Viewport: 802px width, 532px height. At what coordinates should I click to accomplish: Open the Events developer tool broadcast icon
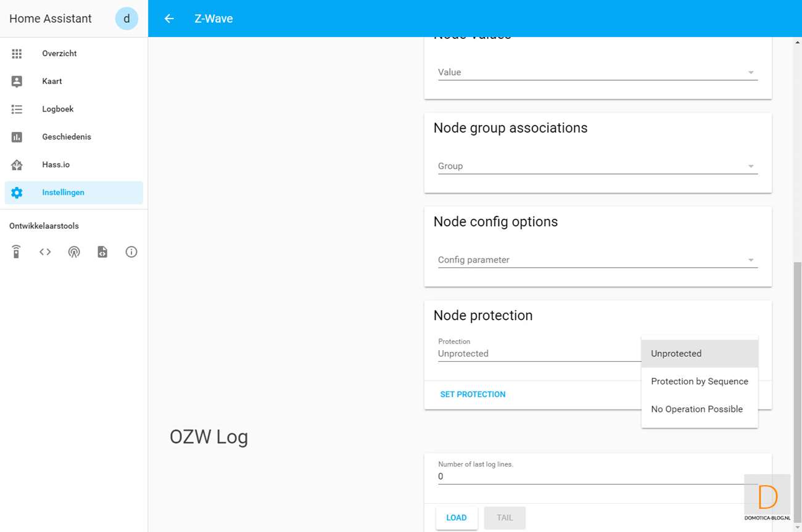74,252
